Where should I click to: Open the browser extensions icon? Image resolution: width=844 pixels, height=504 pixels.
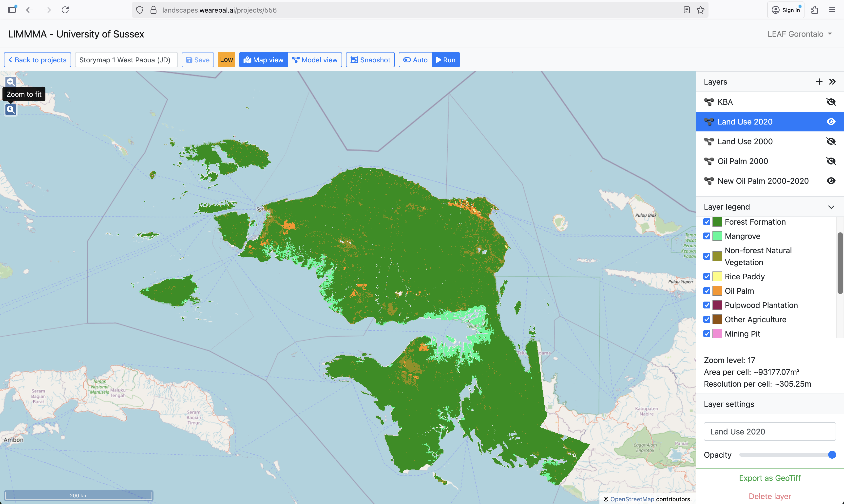(814, 10)
